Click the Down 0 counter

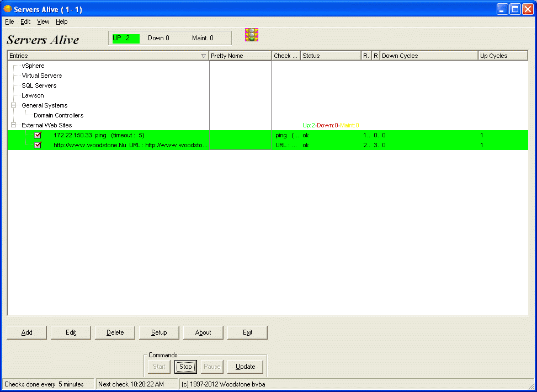(158, 38)
